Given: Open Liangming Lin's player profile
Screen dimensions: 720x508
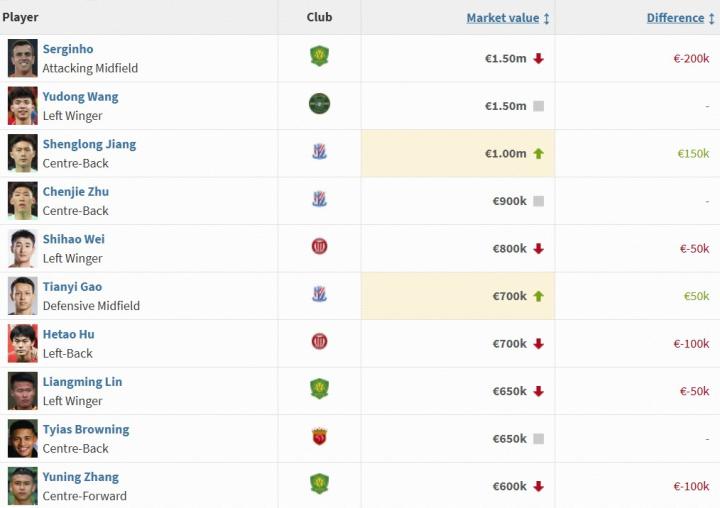Looking at the screenshot, I should (82, 382).
